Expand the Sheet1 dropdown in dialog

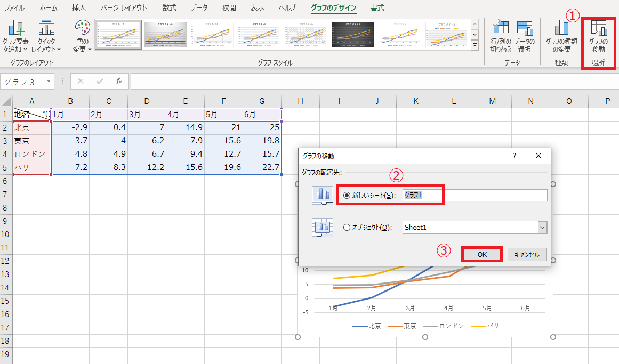(x=542, y=228)
